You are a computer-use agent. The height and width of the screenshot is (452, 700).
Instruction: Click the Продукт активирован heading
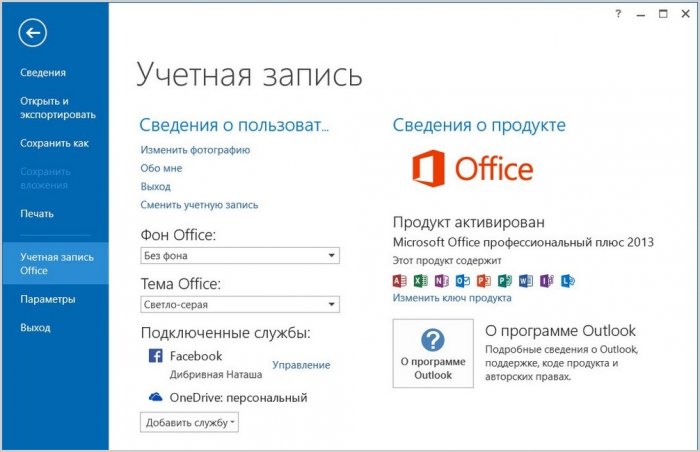pyautogui.click(x=469, y=222)
